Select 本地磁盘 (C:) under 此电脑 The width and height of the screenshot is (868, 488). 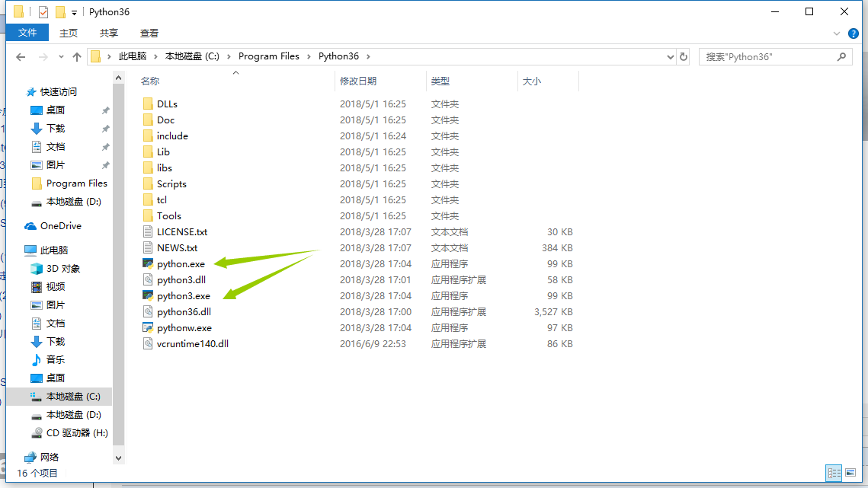pyautogui.click(x=73, y=396)
